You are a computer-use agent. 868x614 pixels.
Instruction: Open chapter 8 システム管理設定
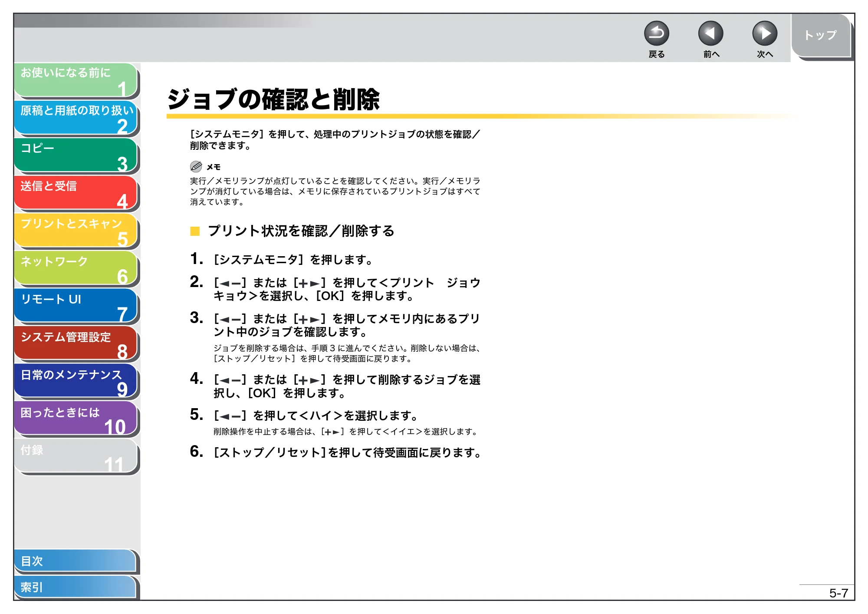coord(76,343)
